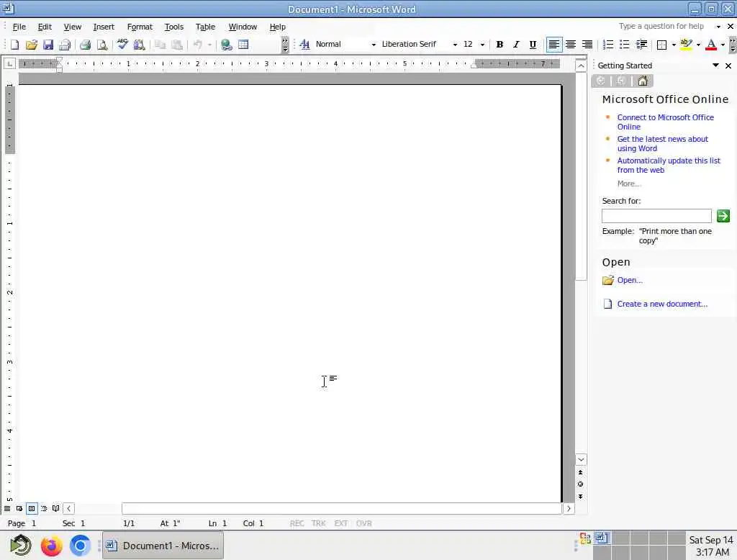Click the Research toolbar icon
This screenshot has height=560, width=737.
[139, 45]
